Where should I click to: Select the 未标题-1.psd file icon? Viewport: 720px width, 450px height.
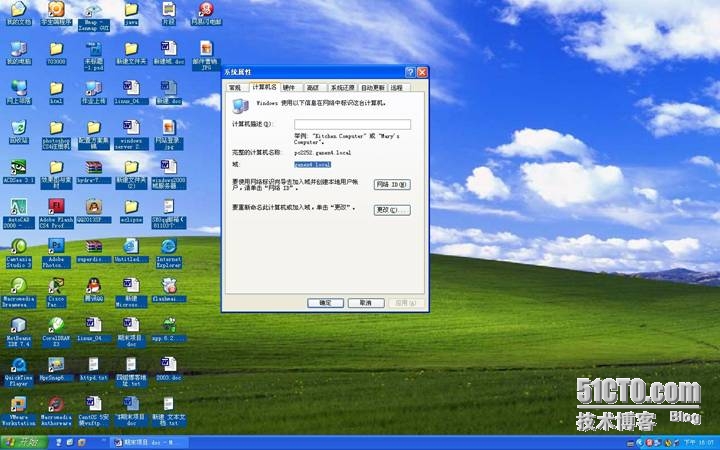[94, 56]
